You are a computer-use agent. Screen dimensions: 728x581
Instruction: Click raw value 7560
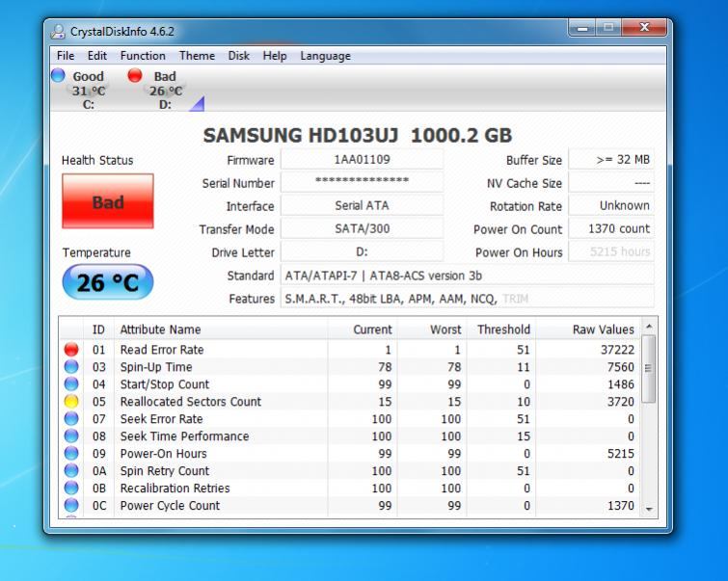pyautogui.click(x=621, y=366)
